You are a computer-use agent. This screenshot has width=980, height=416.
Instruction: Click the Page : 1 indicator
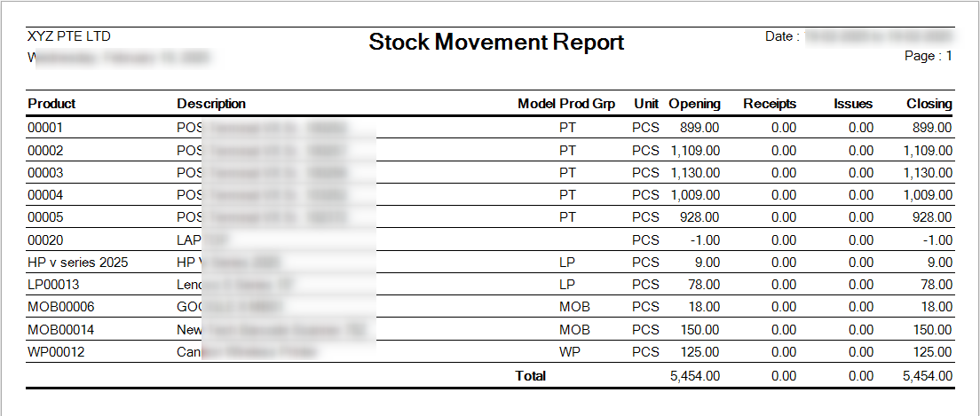[x=929, y=56]
